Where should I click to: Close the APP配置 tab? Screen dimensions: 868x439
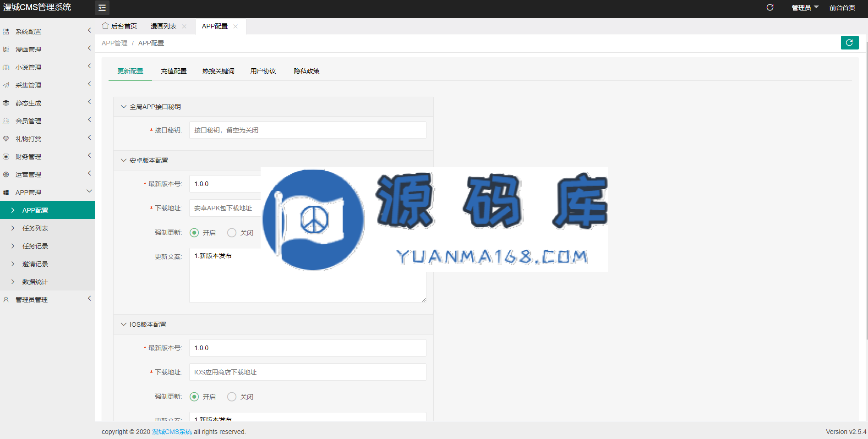(235, 26)
